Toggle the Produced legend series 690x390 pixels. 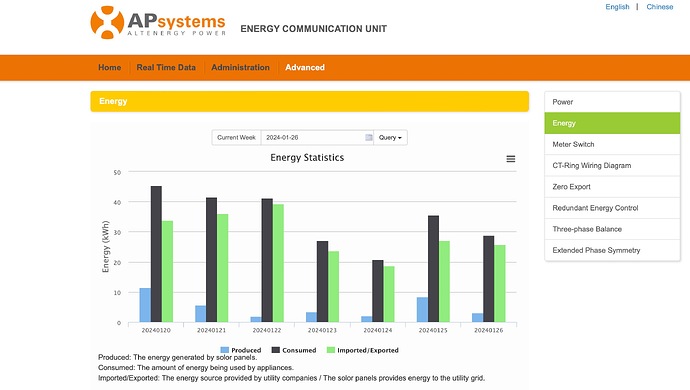point(241,350)
